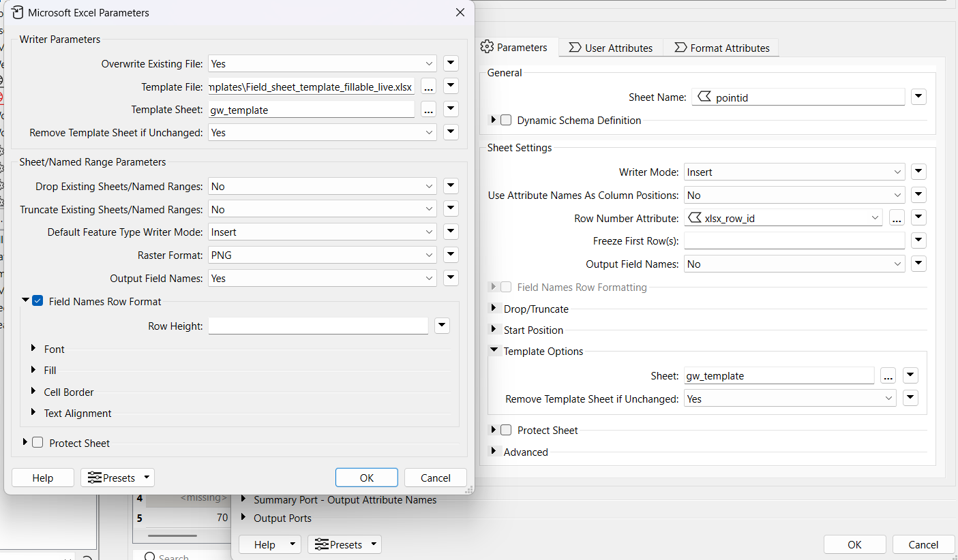Click OK in Microsoft Excel Parameters dialog
Image resolution: width=958 pixels, height=560 pixels.
pos(367,478)
